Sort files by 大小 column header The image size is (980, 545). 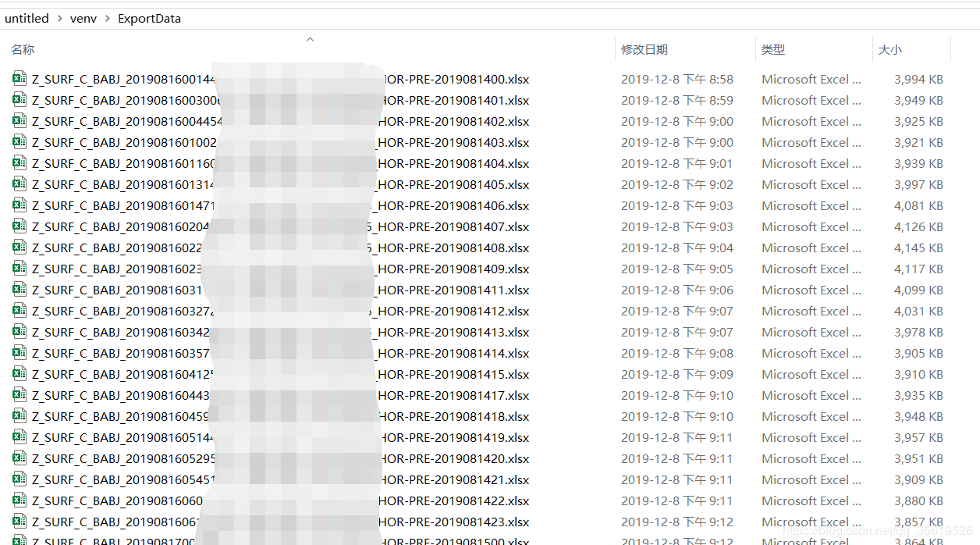click(890, 49)
